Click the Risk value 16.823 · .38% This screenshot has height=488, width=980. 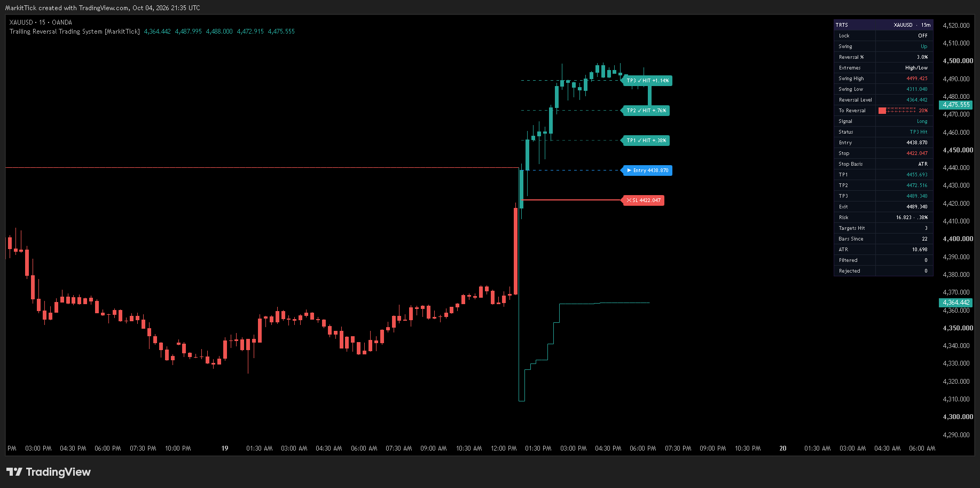[x=912, y=218]
